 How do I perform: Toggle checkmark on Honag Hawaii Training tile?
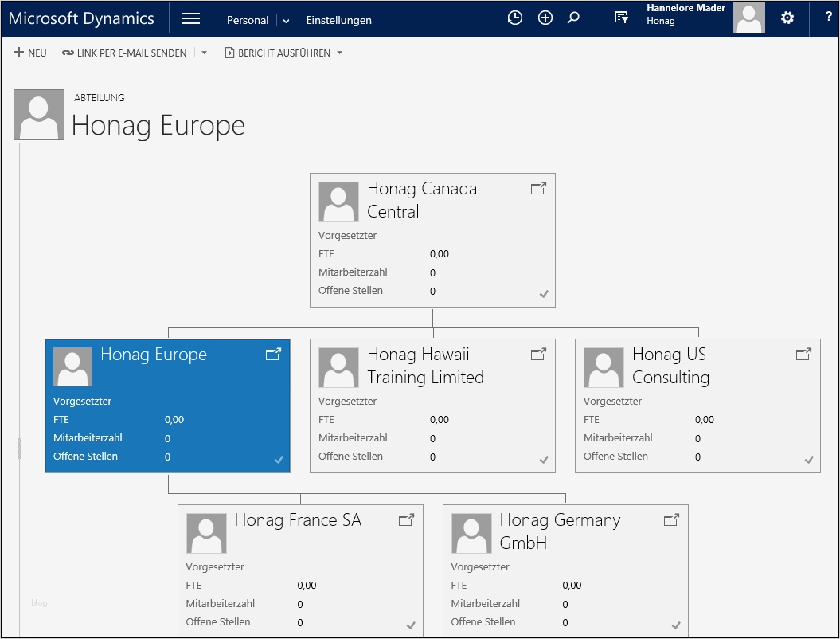544,460
